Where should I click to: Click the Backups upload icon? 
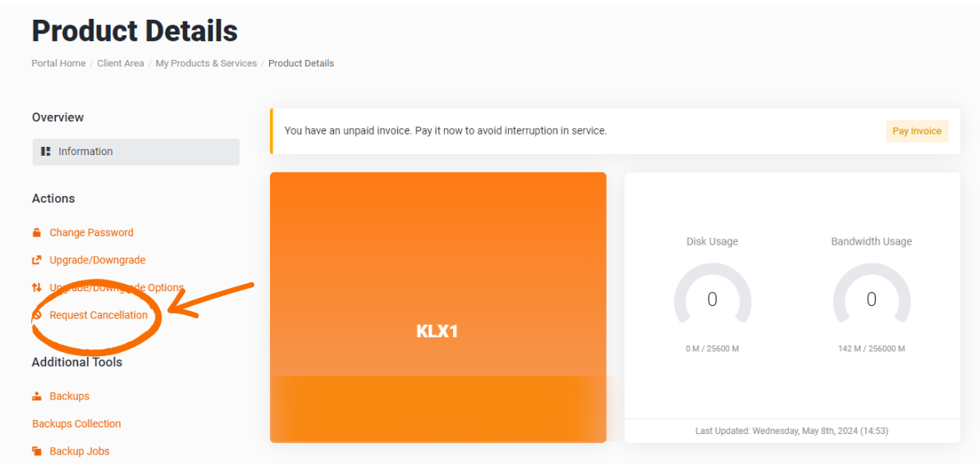36,396
